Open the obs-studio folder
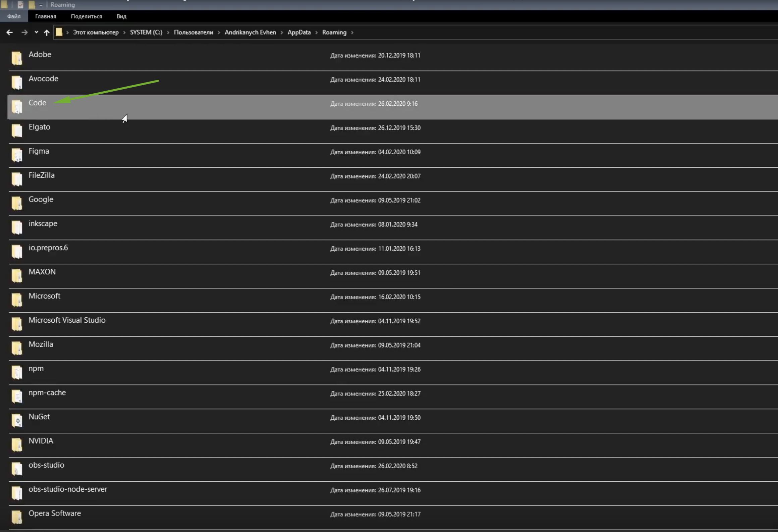Screen dimensions: 778x532 pyautogui.click(x=47, y=465)
